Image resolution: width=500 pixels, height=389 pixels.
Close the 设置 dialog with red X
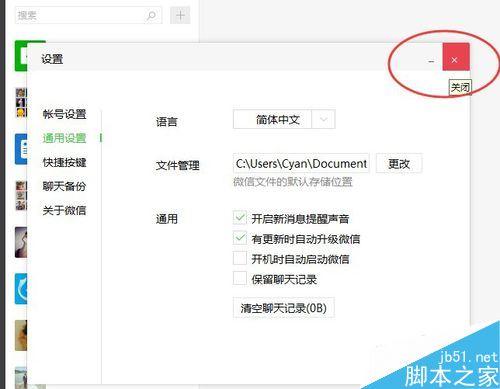[x=456, y=57]
